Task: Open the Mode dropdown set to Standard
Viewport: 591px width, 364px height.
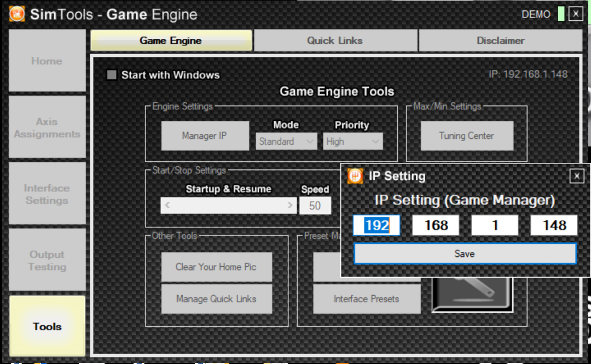Action: tap(286, 142)
